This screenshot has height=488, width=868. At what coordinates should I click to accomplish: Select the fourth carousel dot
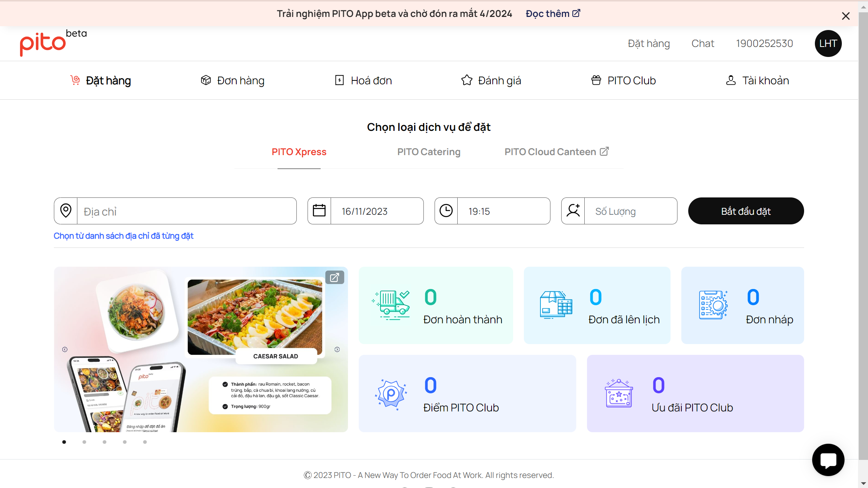(x=125, y=442)
